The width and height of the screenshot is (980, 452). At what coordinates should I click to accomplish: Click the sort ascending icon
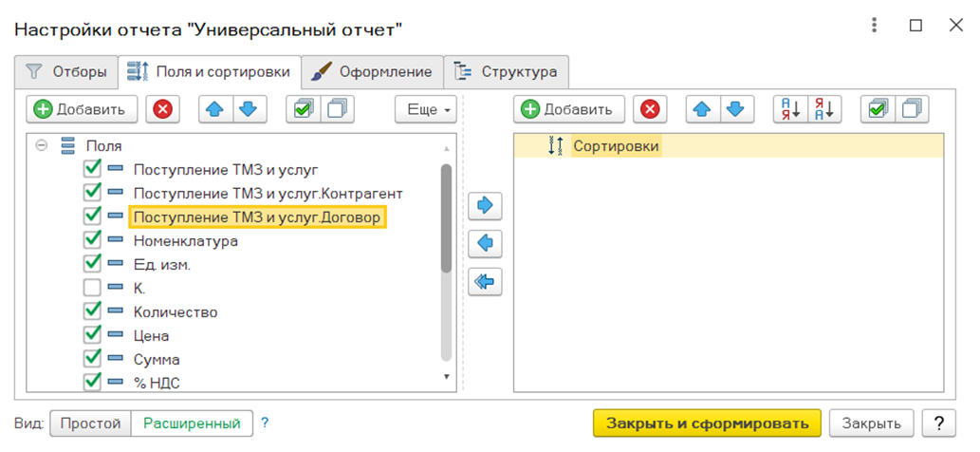[790, 109]
